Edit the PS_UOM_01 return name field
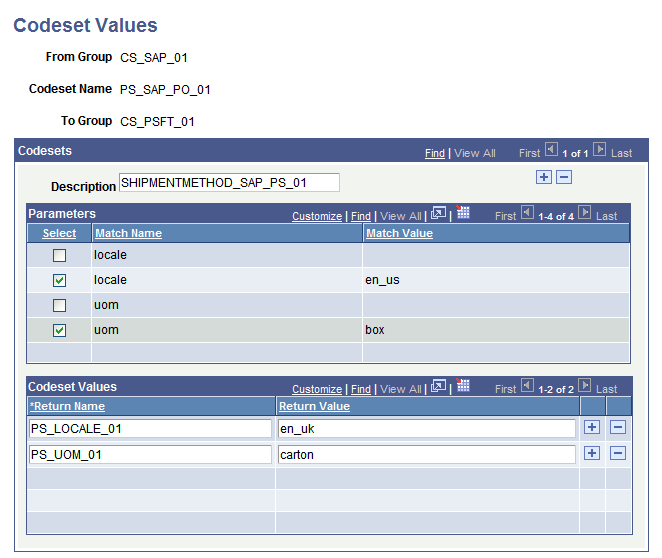 click(150, 455)
